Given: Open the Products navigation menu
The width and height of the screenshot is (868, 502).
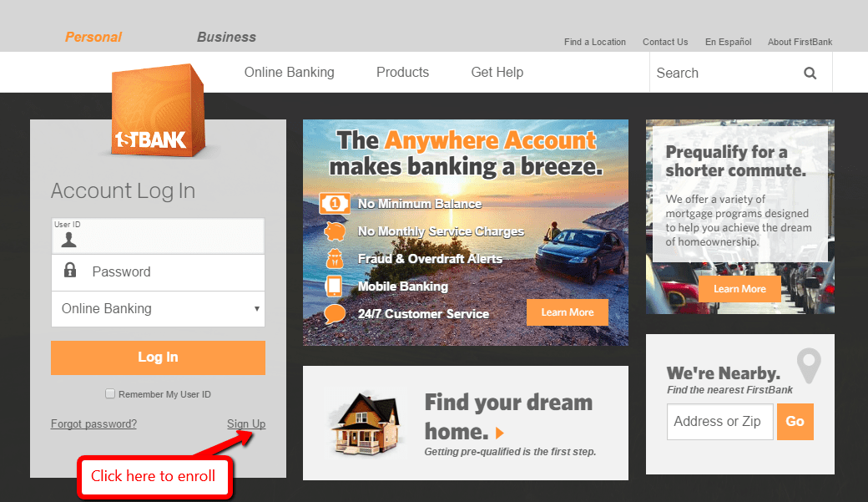Looking at the screenshot, I should 402,72.
